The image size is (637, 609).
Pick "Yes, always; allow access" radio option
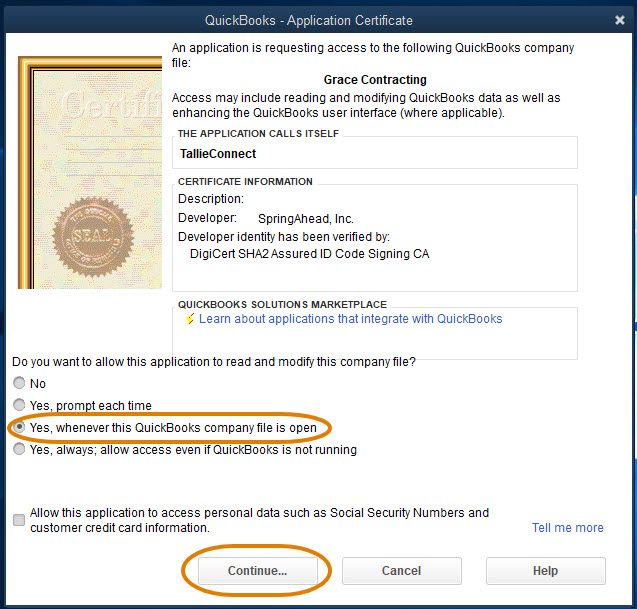coord(19,449)
